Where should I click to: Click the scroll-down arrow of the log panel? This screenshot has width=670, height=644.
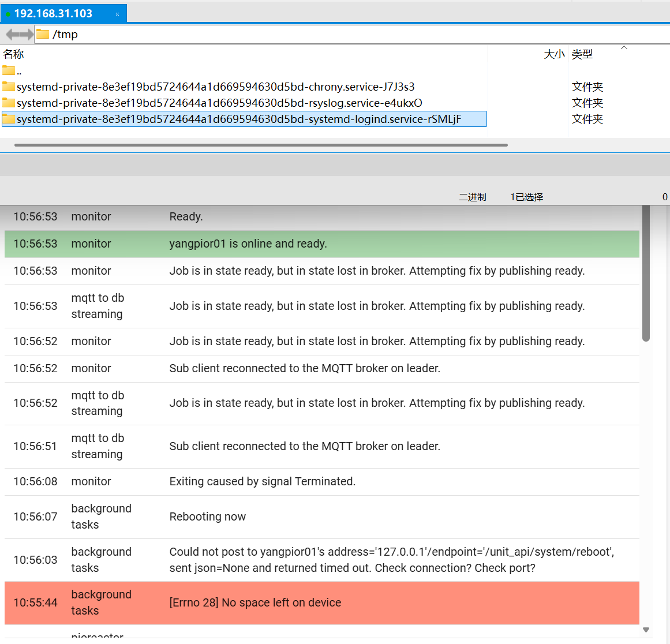(x=646, y=630)
